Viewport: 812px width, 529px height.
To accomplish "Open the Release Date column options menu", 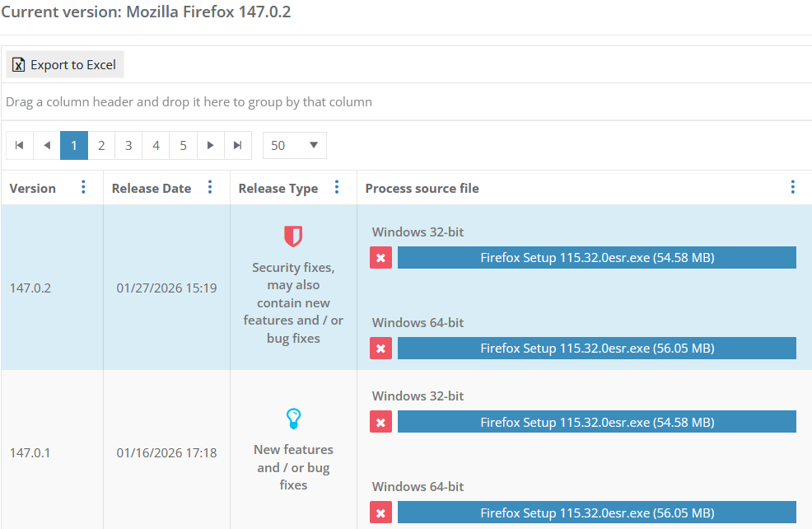I will (x=210, y=187).
